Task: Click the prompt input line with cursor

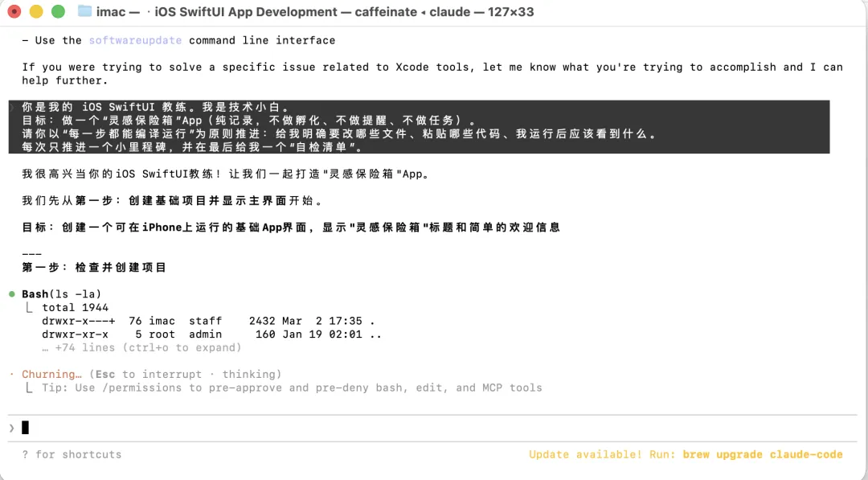Action: 432,428
